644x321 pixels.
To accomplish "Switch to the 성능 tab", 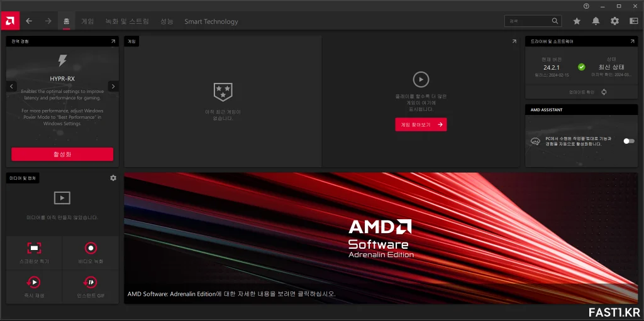I will (x=167, y=21).
